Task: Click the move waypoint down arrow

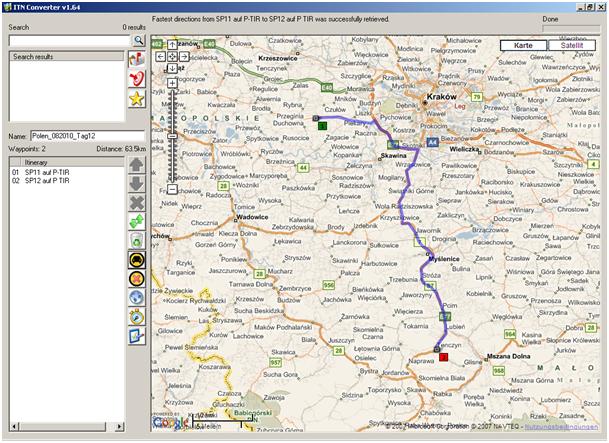Action: click(137, 184)
